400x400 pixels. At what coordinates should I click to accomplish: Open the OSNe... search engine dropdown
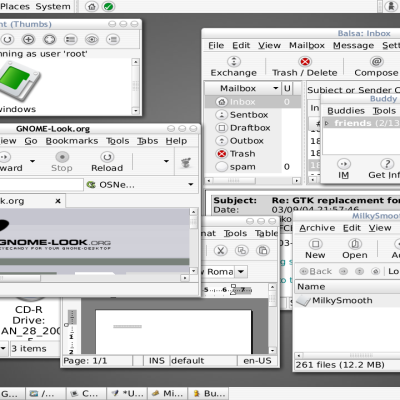191,184
